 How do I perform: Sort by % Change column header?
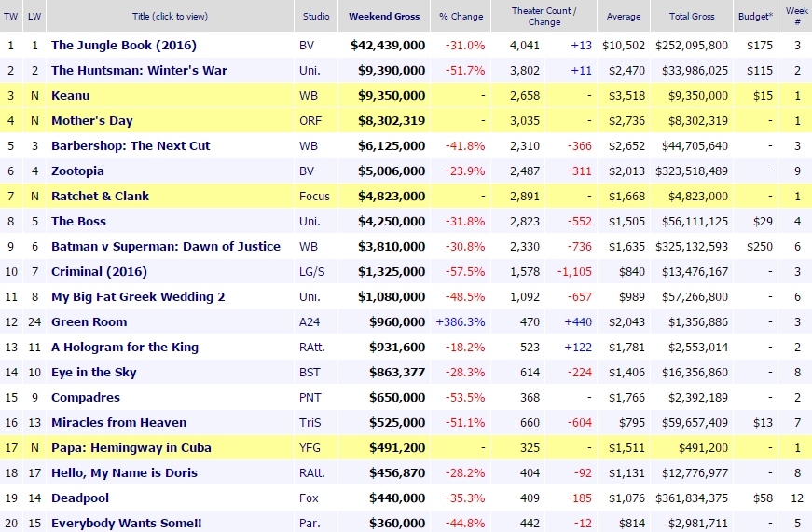click(461, 16)
